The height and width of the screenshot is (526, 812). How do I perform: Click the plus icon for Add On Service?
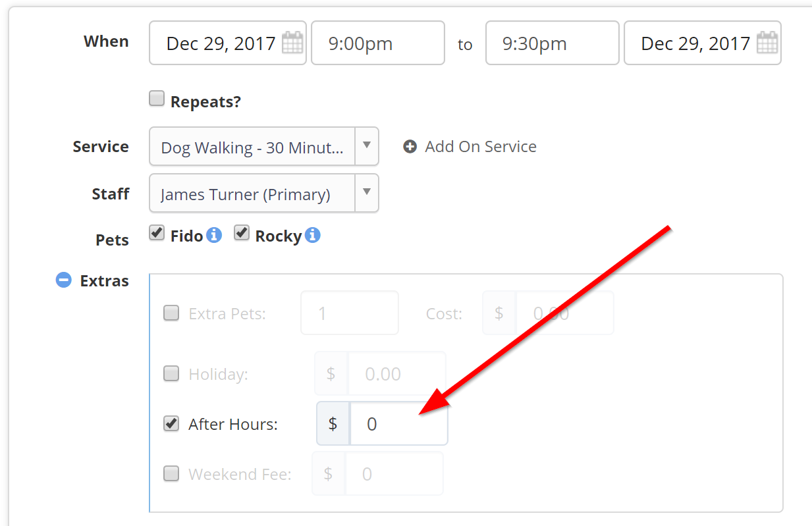410,147
